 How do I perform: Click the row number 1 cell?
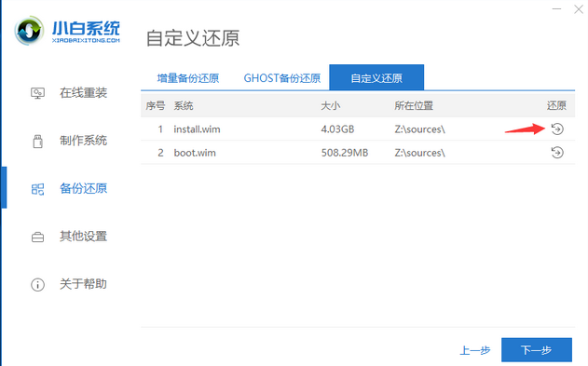(x=160, y=129)
